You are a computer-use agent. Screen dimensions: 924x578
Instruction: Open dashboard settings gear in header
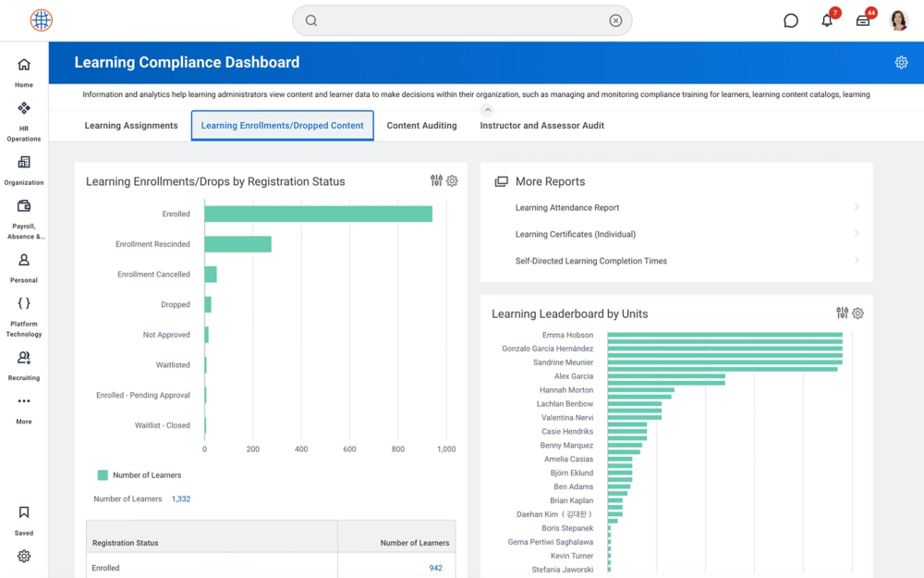901,63
